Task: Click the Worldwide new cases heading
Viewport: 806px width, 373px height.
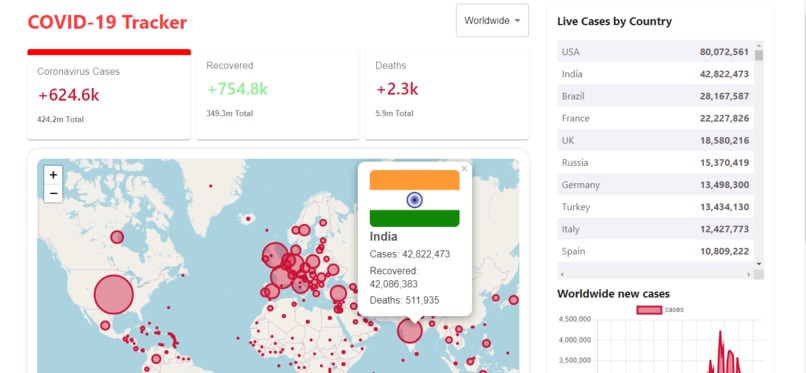Action: pos(613,294)
